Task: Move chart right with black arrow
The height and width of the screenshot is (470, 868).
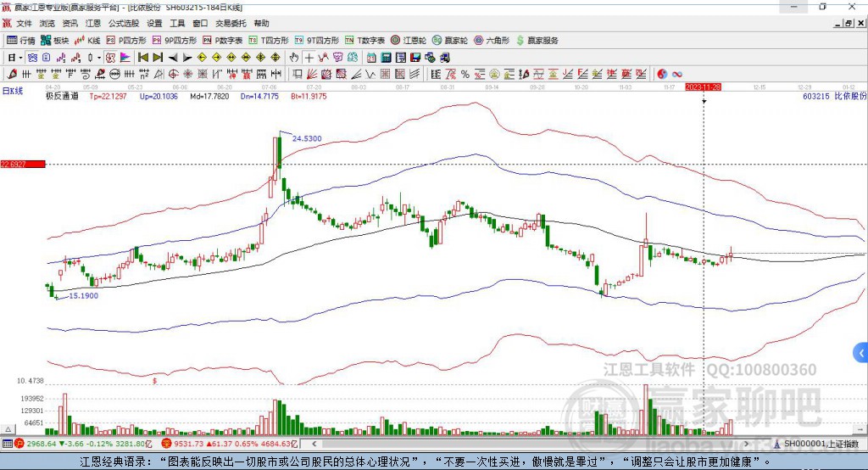Action: [187, 58]
